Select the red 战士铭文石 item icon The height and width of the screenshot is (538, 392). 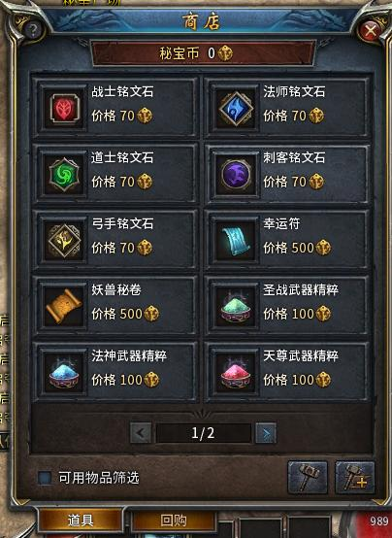click(x=64, y=109)
